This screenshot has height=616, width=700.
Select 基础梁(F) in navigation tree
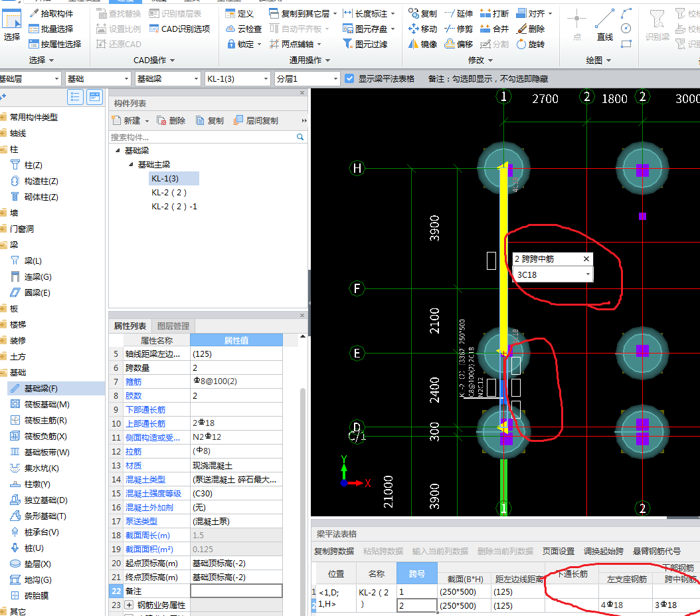click(41, 389)
